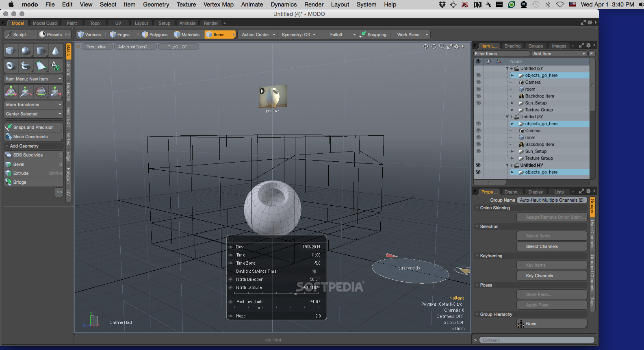The image size is (644, 350).
Task: Click the Bridge tool
Action: coord(34,182)
